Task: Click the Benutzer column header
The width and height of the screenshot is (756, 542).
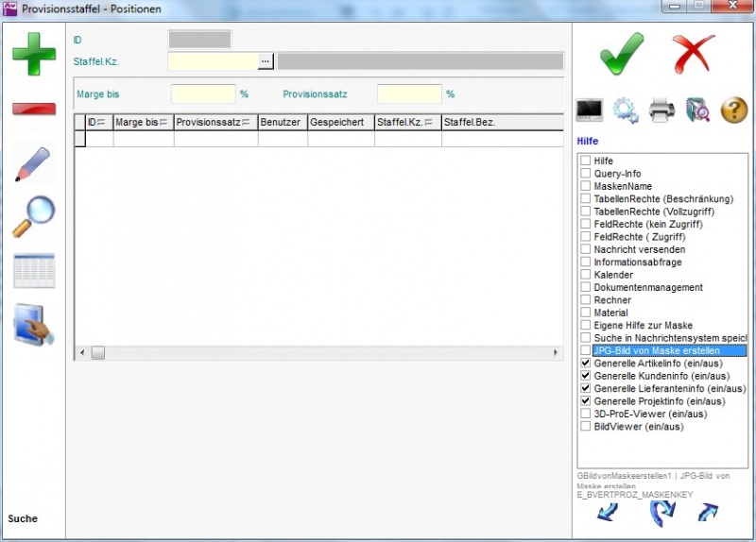Action: [282, 123]
